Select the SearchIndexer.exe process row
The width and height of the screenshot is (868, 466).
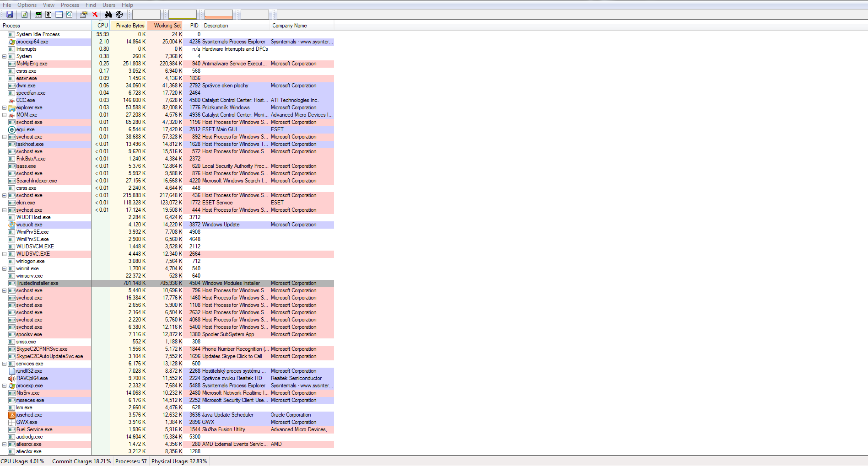[x=167, y=181]
